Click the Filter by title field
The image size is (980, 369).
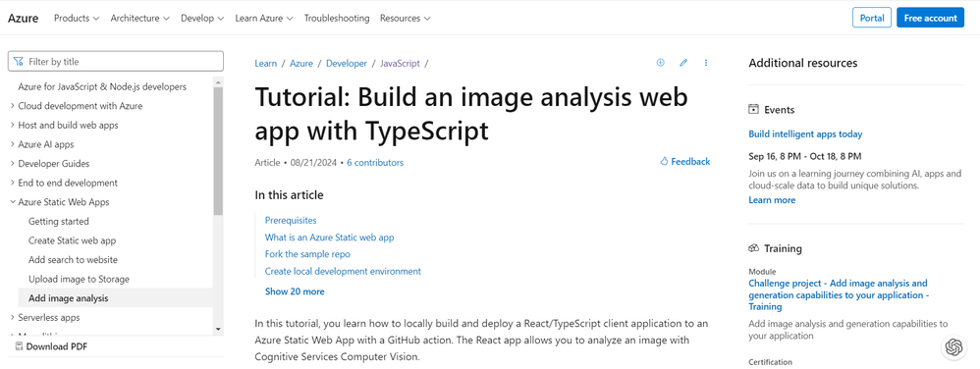pos(116,61)
